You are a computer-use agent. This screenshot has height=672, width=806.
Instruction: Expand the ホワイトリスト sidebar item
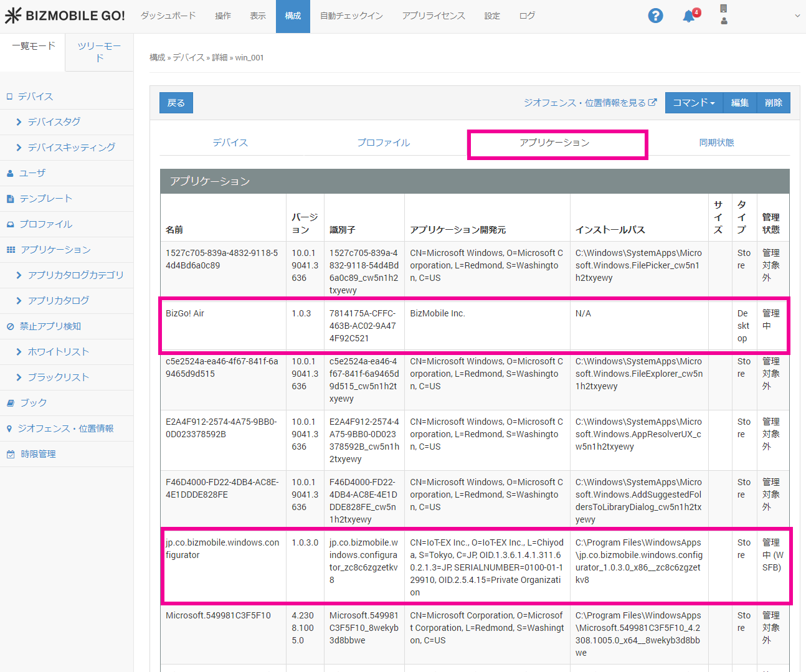point(58,352)
